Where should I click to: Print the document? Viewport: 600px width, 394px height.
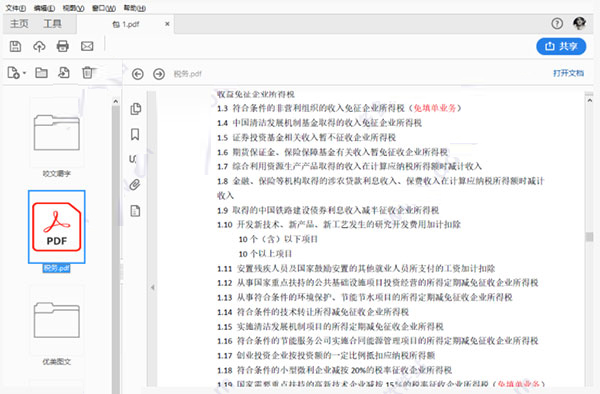click(x=63, y=46)
